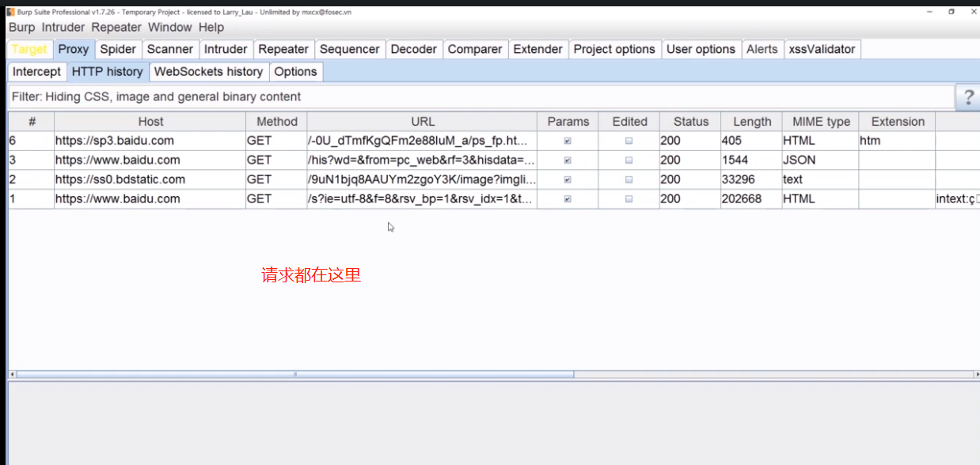Click the length value 405
Screen dimensions: 980x465
[x=751, y=141]
